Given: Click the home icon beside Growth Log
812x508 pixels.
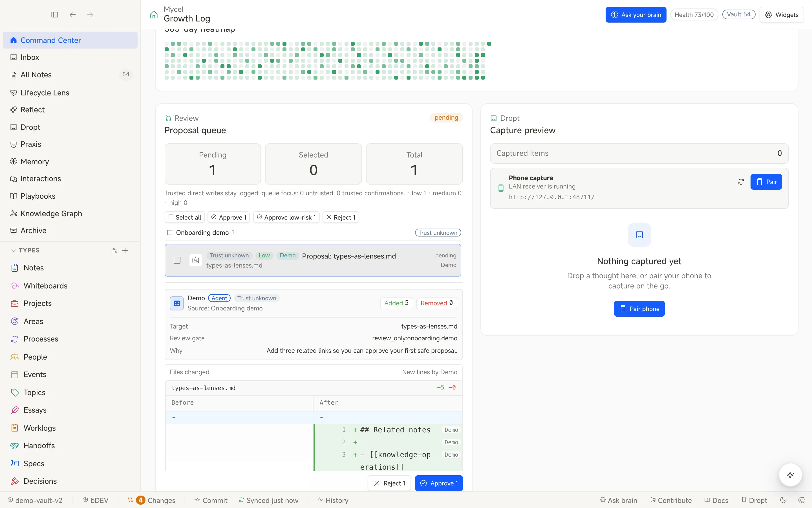Looking at the screenshot, I should click(x=154, y=14).
